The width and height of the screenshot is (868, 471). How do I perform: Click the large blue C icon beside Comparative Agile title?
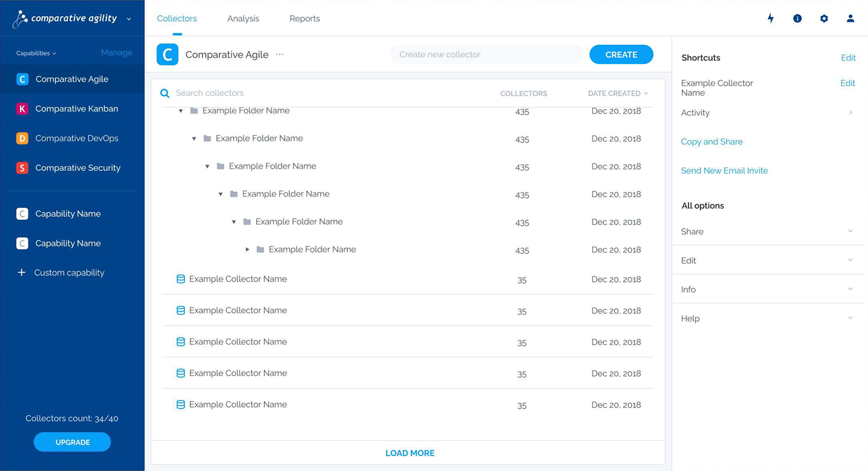coord(168,54)
